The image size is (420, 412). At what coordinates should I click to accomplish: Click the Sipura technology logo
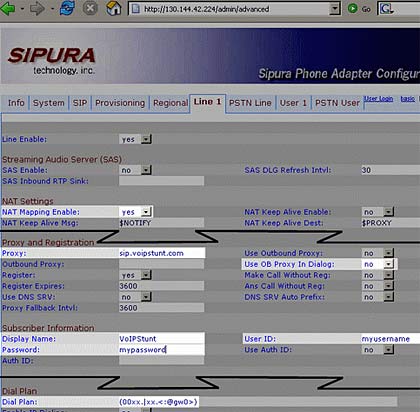pos(52,61)
